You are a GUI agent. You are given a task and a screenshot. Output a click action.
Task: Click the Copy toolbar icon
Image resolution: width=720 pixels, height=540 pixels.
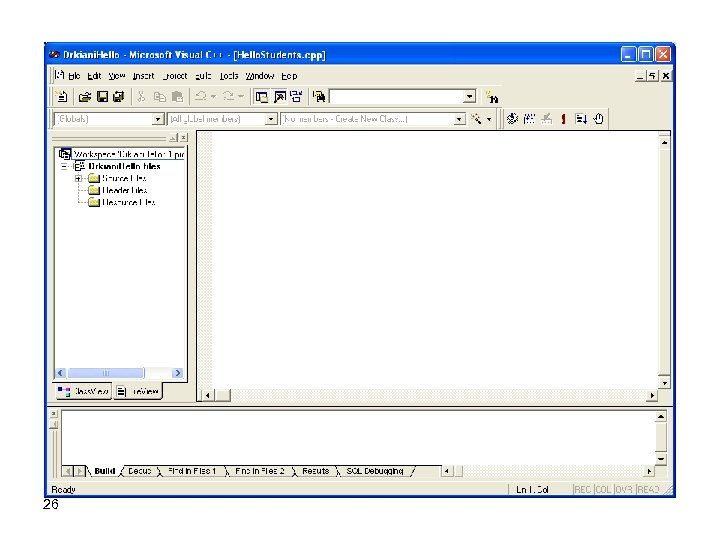tap(159, 97)
